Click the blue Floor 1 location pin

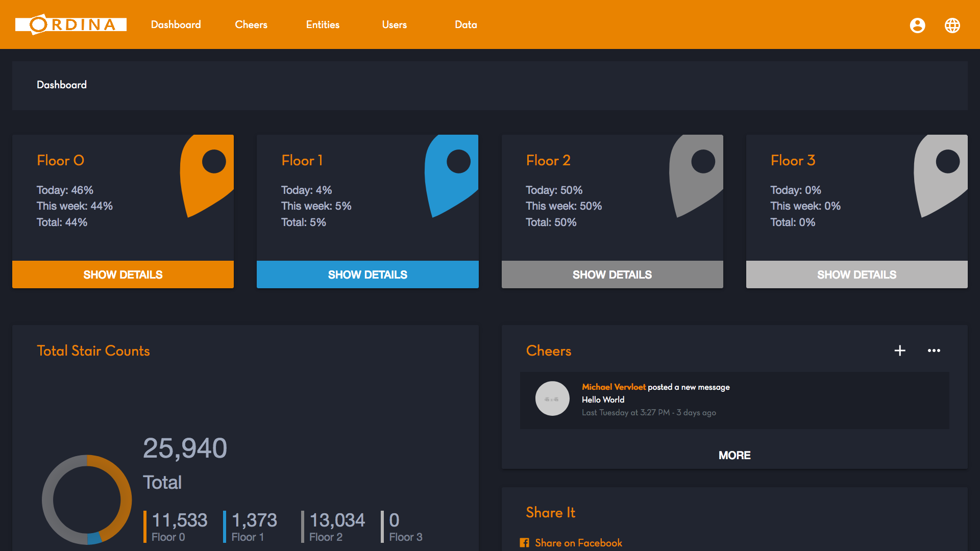pyautogui.click(x=451, y=176)
